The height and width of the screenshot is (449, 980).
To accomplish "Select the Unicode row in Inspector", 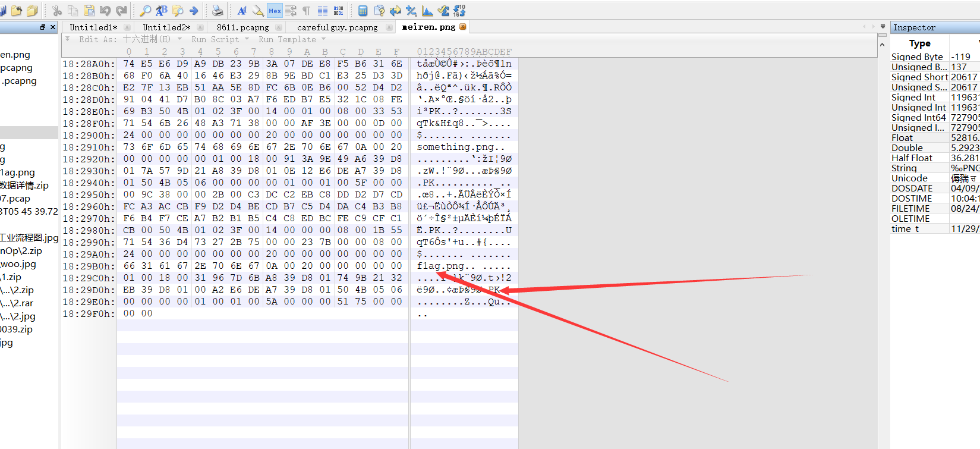I will 935,178.
